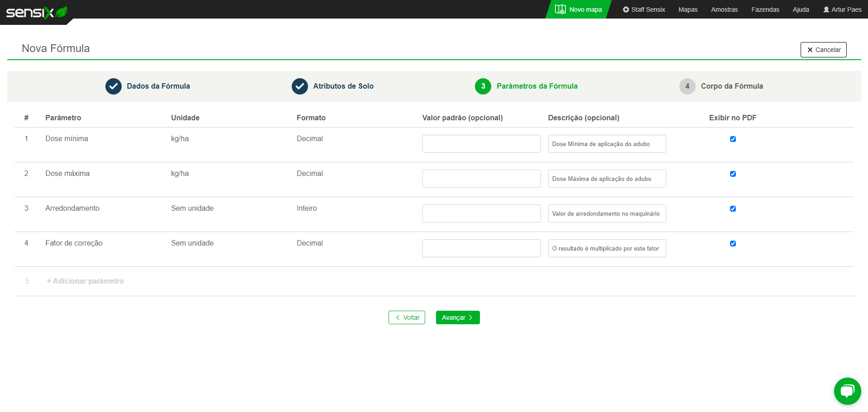Open the Artur Paes user menu

pos(842,9)
